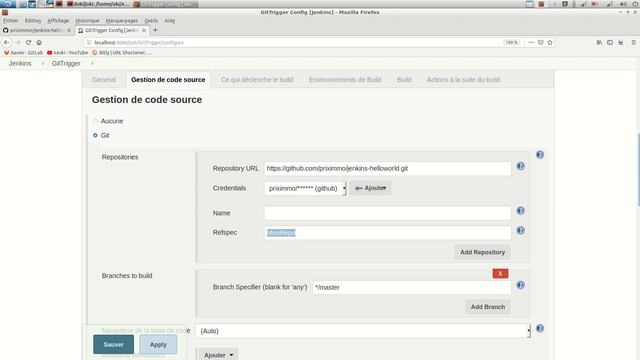Open the Credentials priximmo dropdown
The image size is (640, 360).
coord(305,188)
